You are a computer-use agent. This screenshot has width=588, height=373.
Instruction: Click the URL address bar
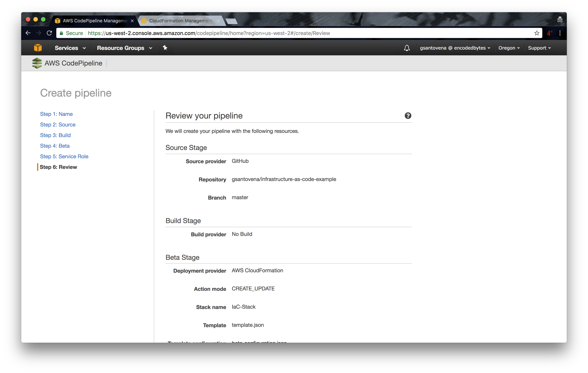click(x=293, y=33)
